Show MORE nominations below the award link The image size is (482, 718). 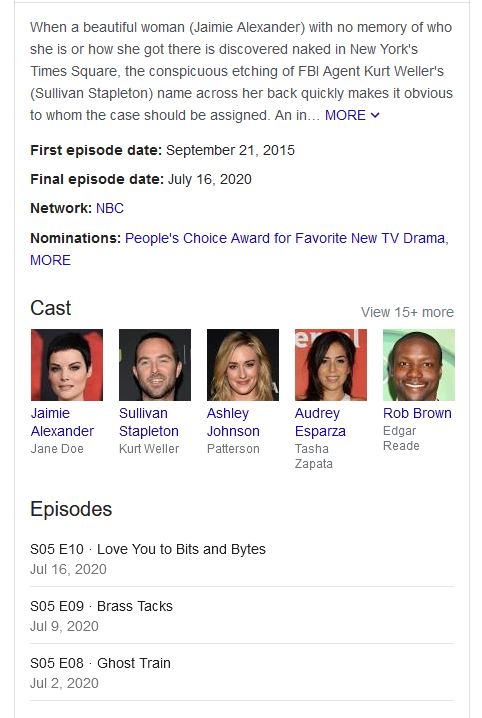pos(50,260)
